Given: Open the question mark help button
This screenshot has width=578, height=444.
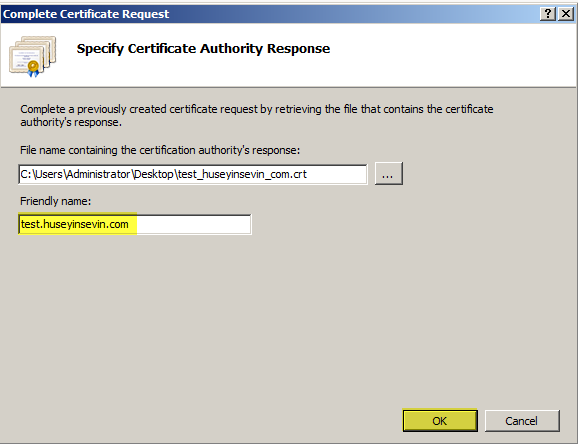Looking at the screenshot, I should click(548, 14).
